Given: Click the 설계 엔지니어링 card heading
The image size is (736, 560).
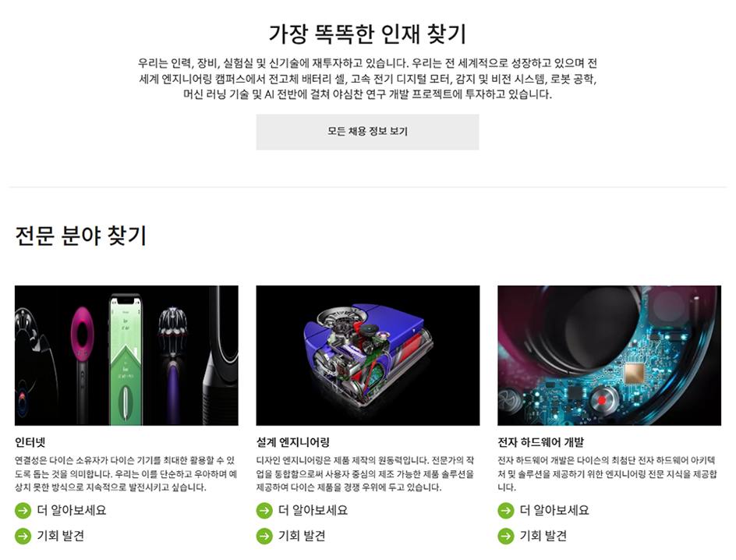Looking at the screenshot, I should 293,442.
